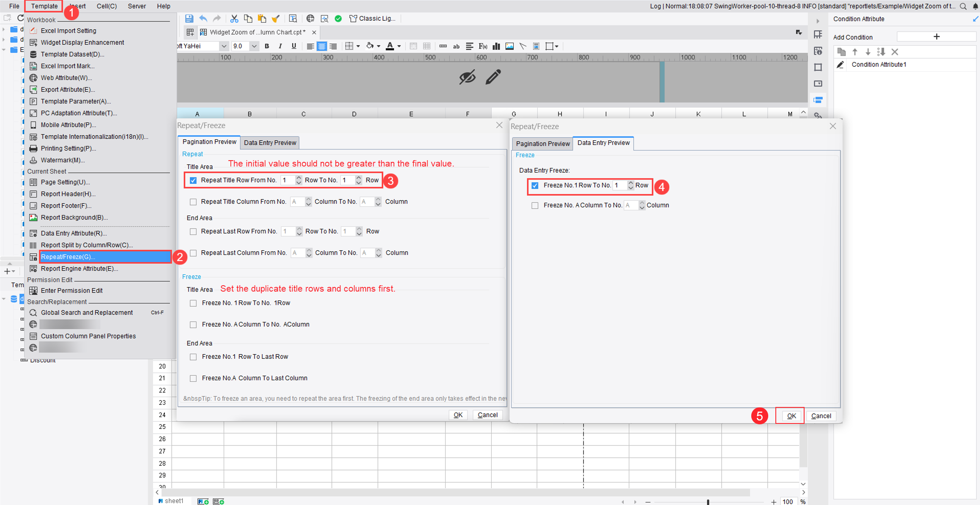Open the font name YaHei dropdown
This screenshot has width=980, height=505.
tap(224, 46)
